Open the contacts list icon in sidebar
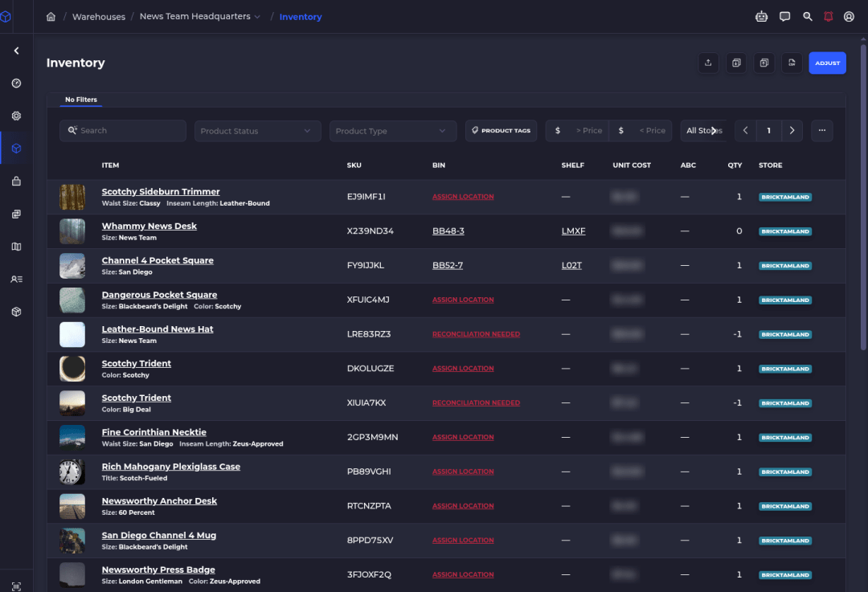Screen dimensions: 868x592 coord(17,279)
